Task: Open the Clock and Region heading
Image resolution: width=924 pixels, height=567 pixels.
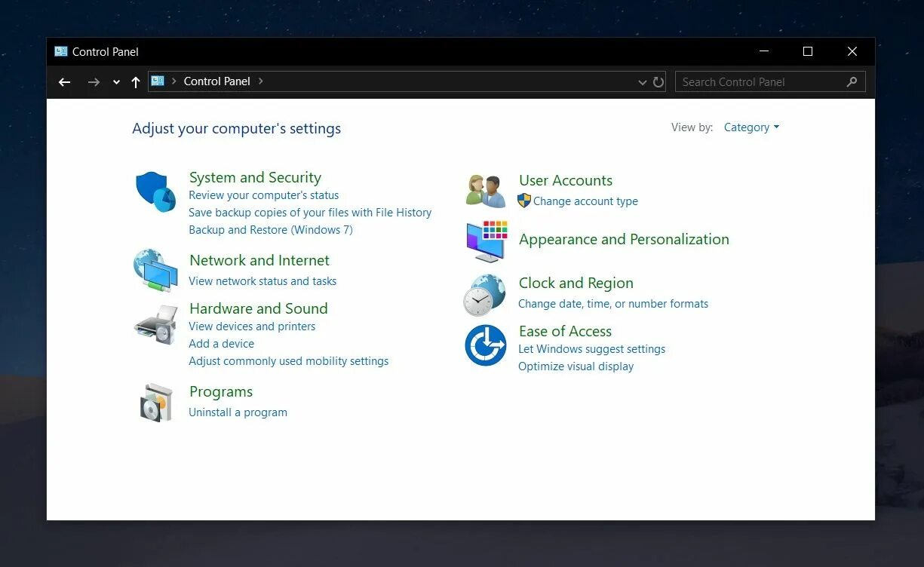Action: pos(576,283)
